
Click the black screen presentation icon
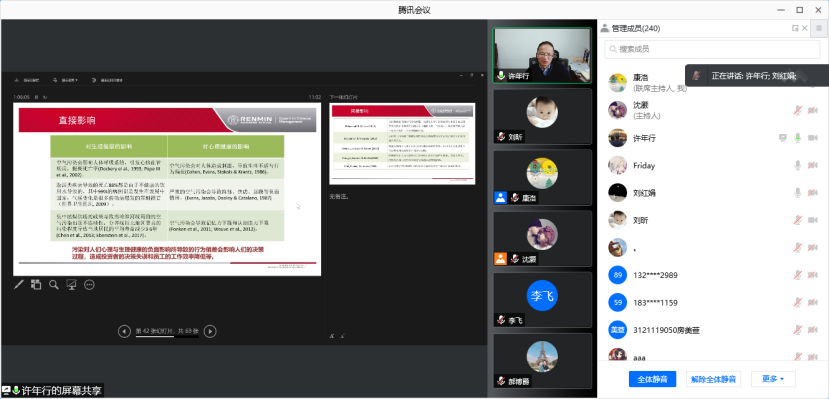tap(71, 285)
